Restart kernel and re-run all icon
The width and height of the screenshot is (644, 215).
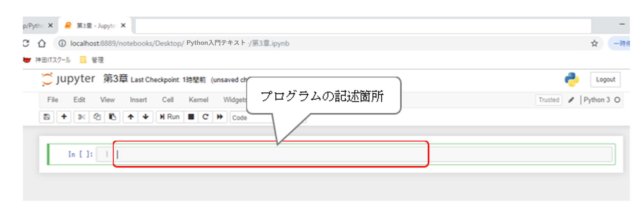pos(220,117)
